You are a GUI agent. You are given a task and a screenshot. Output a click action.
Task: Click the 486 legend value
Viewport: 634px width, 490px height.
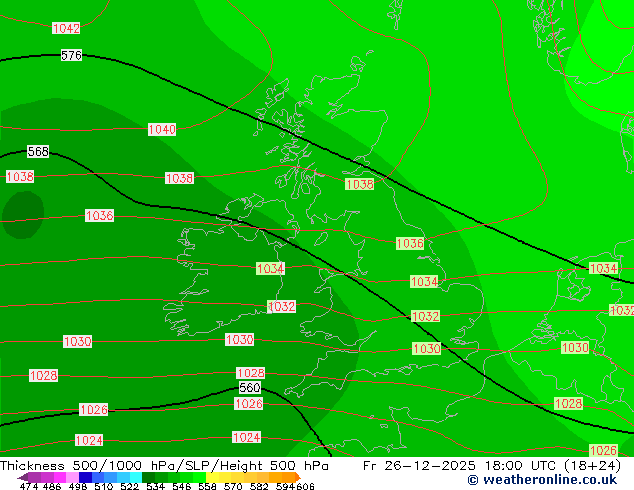(x=52, y=486)
